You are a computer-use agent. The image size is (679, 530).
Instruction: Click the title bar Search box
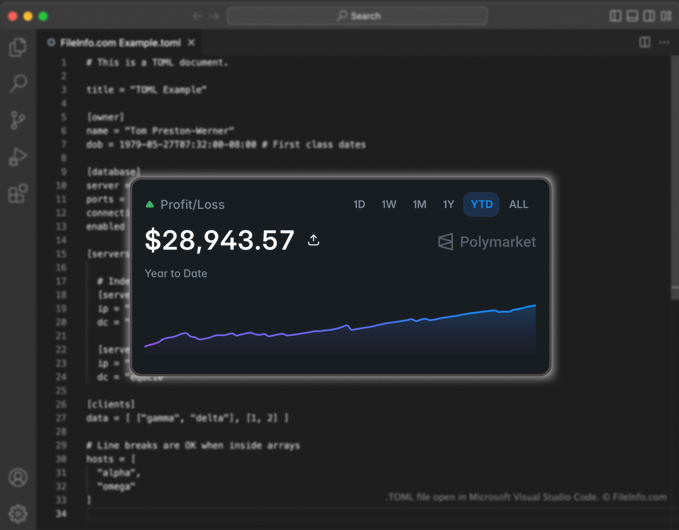point(358,16)
